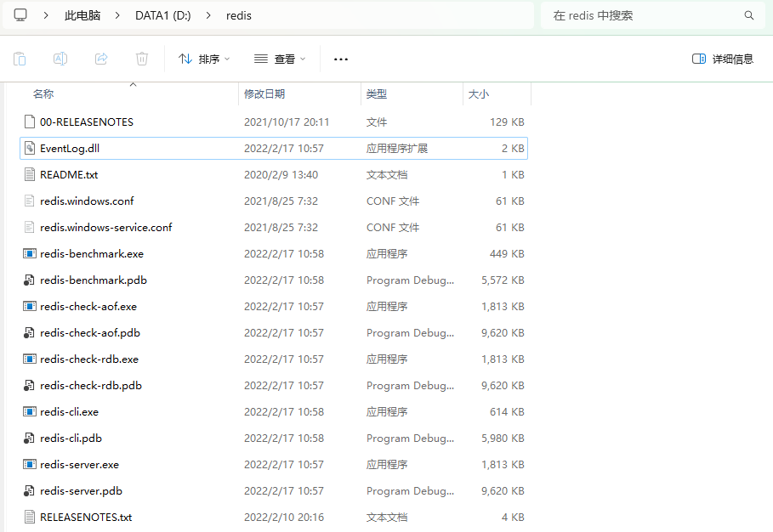The width and height of the screenshot is (773, 532).
Task: Click the file name README.txt
Action: (x=69, y=175)
